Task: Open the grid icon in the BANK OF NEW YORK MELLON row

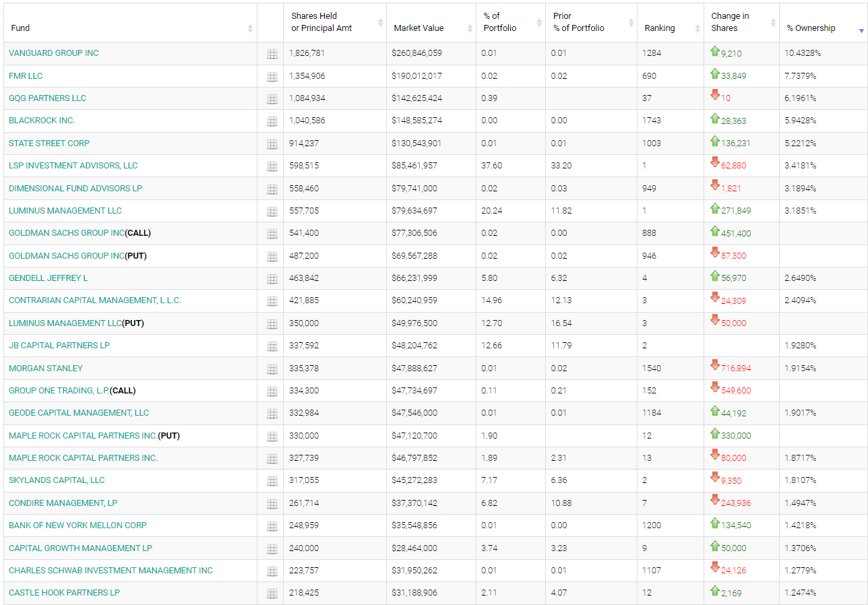Action: (x=272, y=526)
